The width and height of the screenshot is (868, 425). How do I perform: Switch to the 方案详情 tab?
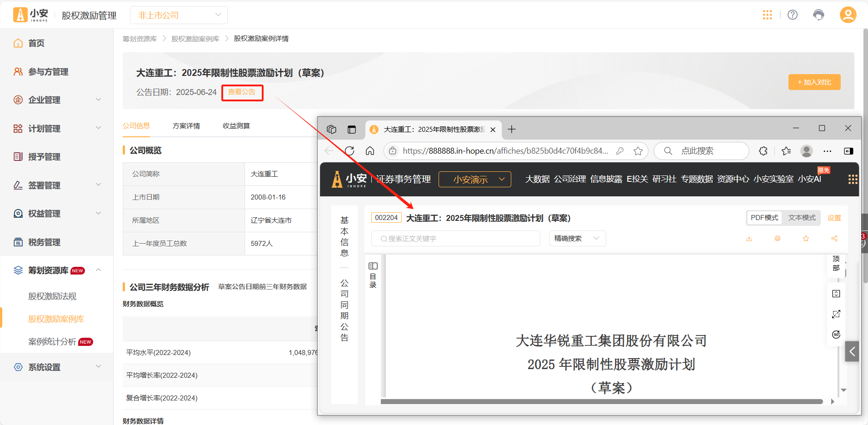tap(186, 126)
